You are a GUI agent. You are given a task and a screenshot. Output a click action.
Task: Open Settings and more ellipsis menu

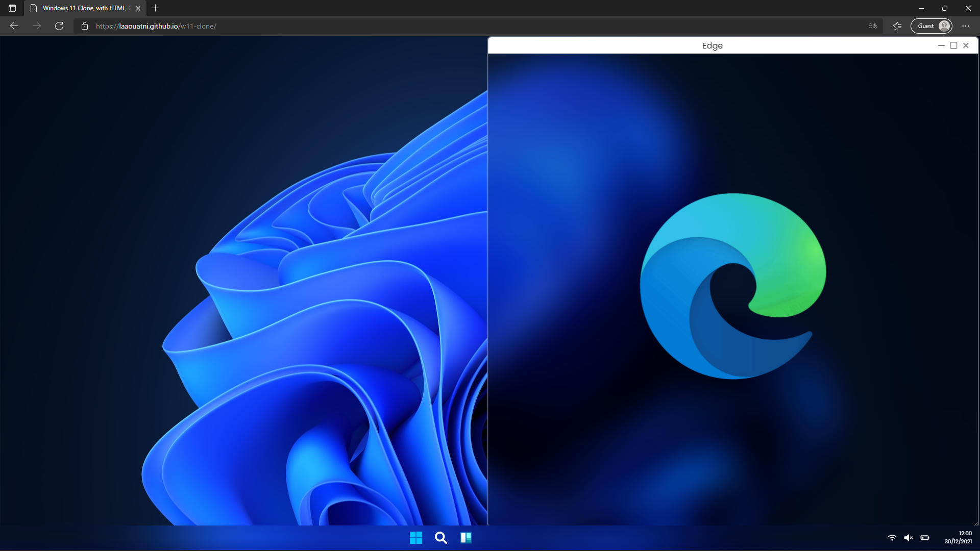click(966, 26)
